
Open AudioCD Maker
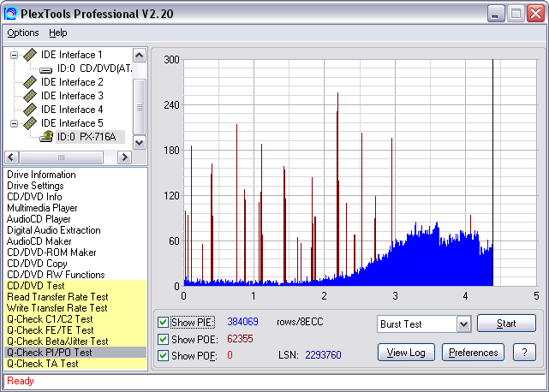click(x=39, y=241)
